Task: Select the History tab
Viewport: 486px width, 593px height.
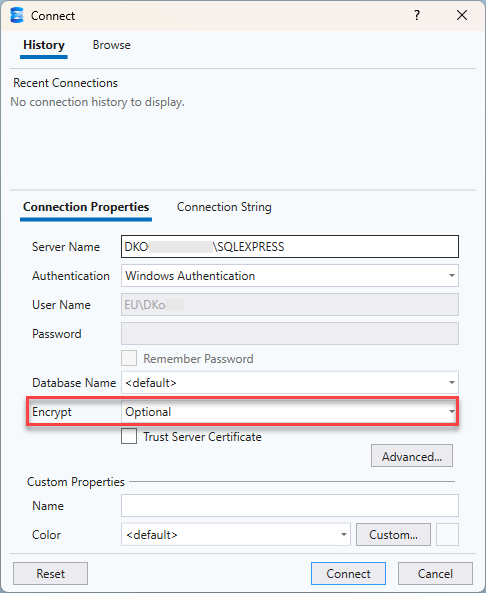Action: (x=44, y=45)
